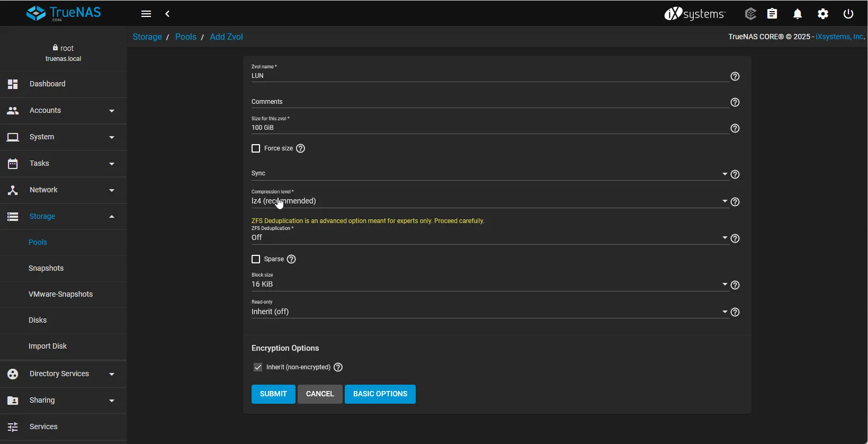Expand the Sharing sidebar menu
The image size is (868, 444).
coord(64,400)
